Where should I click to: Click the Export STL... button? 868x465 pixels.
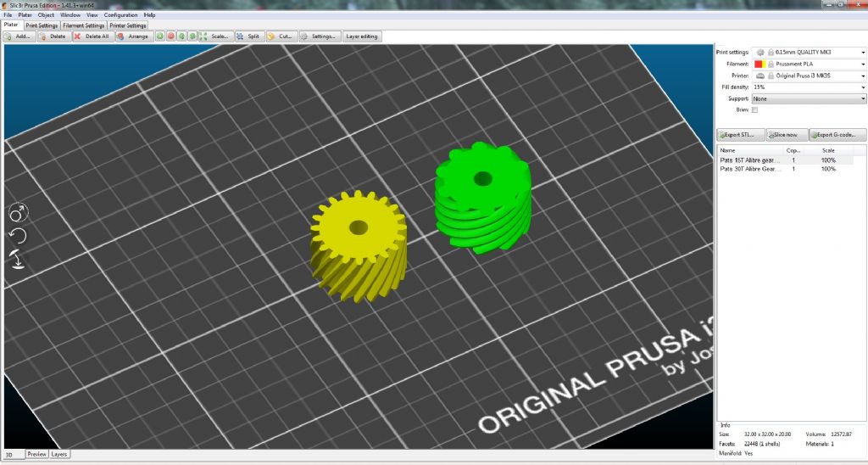[x=741, y=135]
